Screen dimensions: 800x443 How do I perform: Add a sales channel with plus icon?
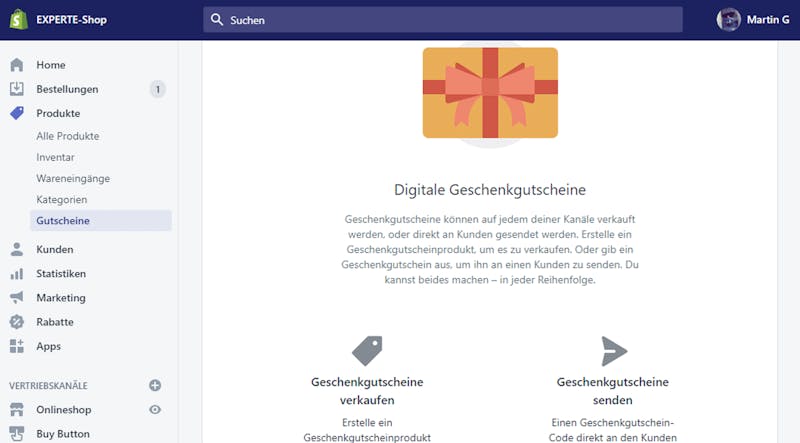(155, 385)
